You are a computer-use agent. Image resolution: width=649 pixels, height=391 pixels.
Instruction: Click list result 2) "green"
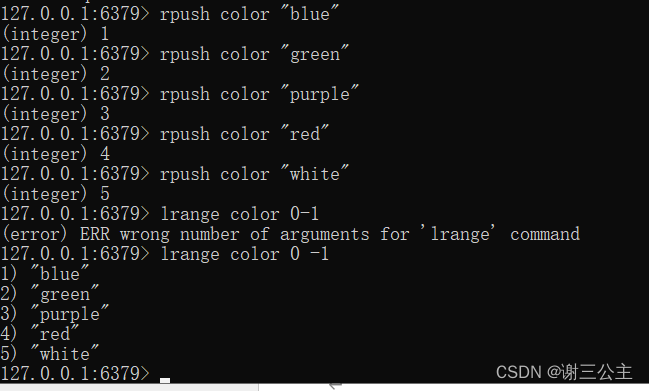tap(50, 294)
